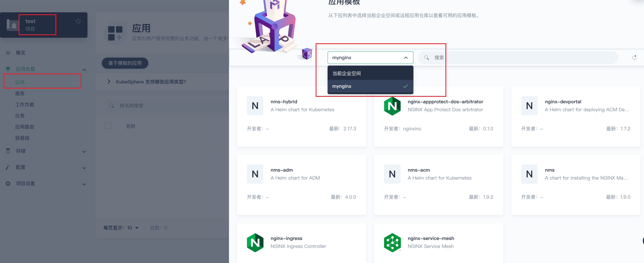Screen dimensions: 644x263
Task: Collapse the mynginx repository dropdown
Action: coord(406,58)
